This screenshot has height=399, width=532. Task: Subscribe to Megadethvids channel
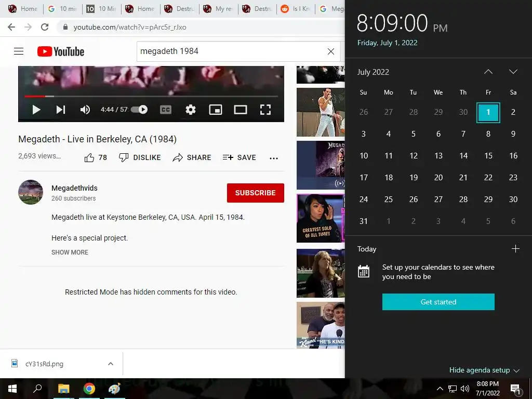click(256, 193)
